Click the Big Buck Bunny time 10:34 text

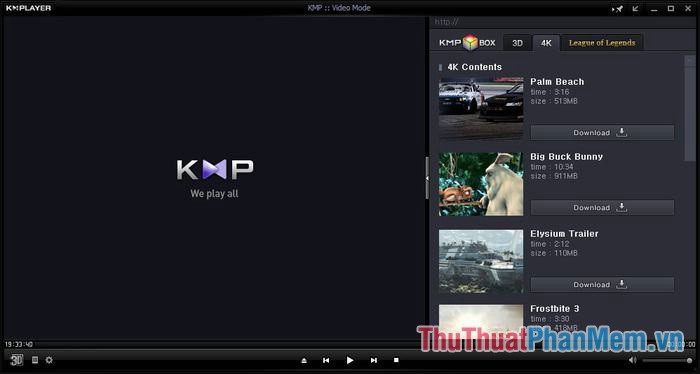(x=552, y=167)
